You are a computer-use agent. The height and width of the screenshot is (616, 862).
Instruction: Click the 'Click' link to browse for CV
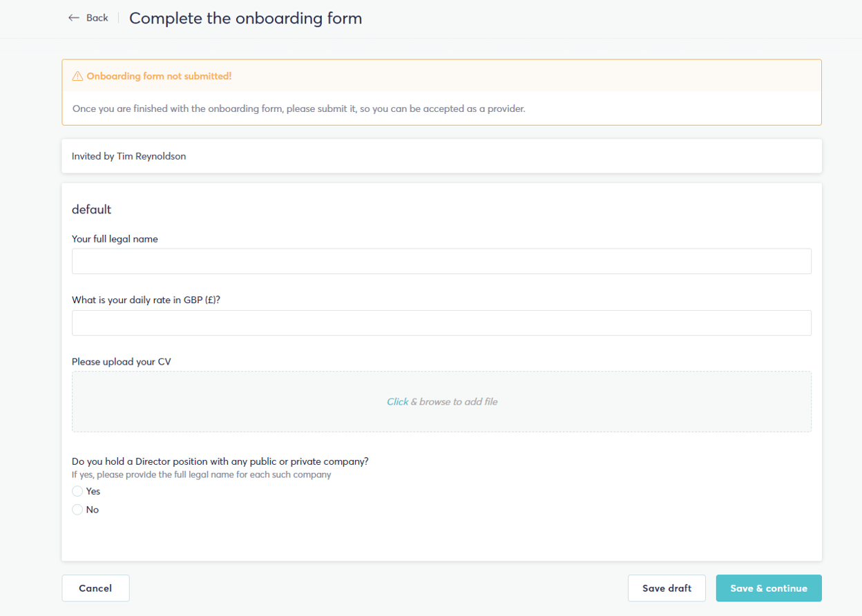396,401
